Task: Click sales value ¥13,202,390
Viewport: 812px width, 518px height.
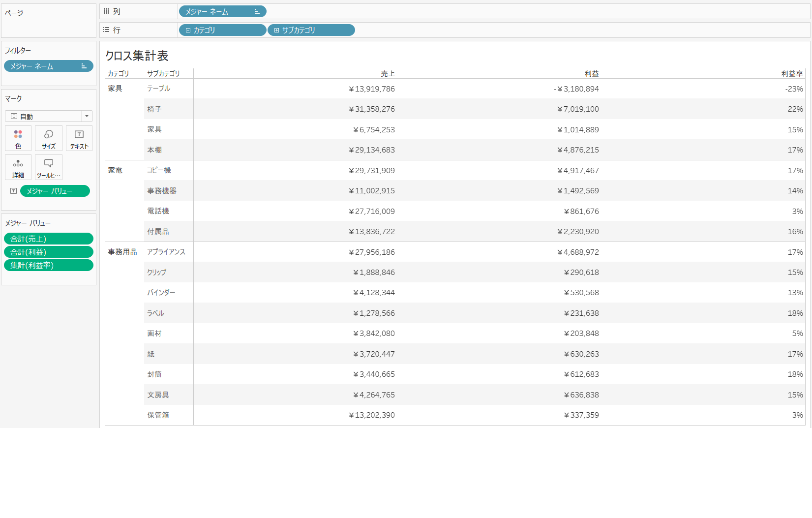Action: (372, 415)
